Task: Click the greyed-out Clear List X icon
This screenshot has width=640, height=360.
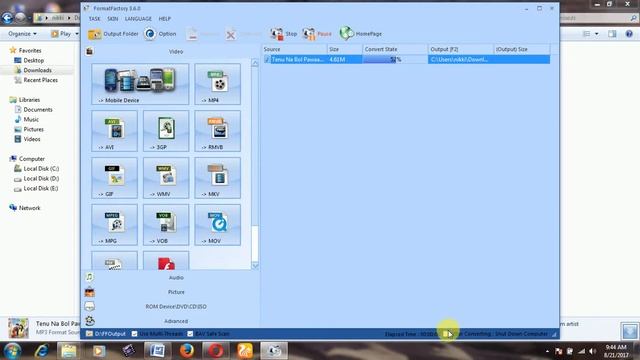Action: point(231,35)
